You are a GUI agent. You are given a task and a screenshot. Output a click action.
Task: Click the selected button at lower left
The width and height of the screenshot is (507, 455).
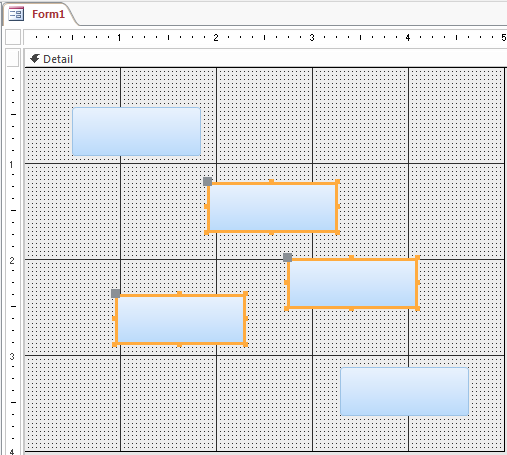pyautogui.click(x=180, y=319)
